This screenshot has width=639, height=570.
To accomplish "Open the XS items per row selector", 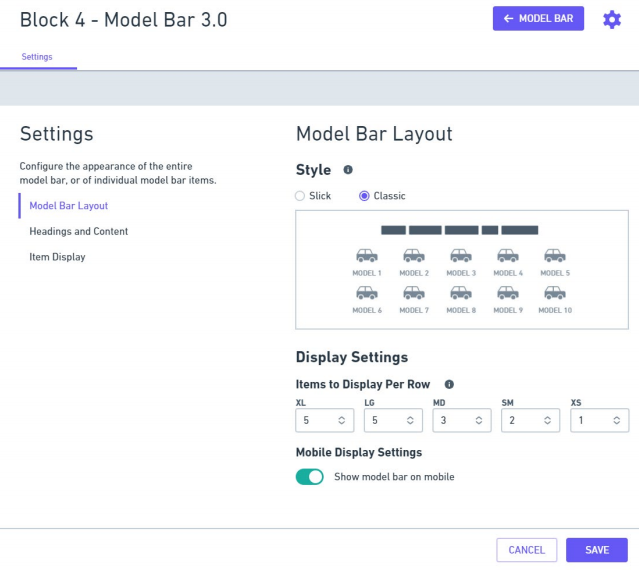I will [x=599, y=421].
